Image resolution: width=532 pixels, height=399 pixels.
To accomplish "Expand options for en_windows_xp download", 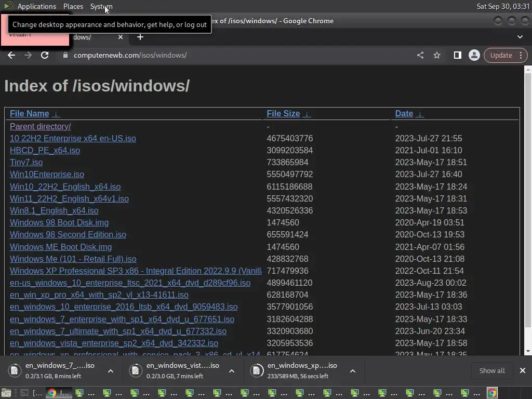I will point(353,371).
